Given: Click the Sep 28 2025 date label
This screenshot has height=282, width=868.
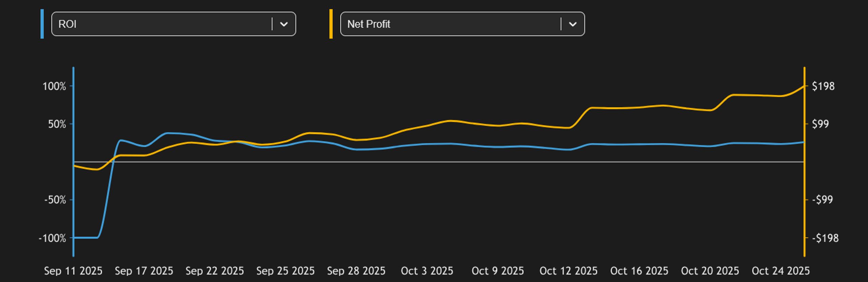Looking at the screenshot, I should [x=356, y=271].
